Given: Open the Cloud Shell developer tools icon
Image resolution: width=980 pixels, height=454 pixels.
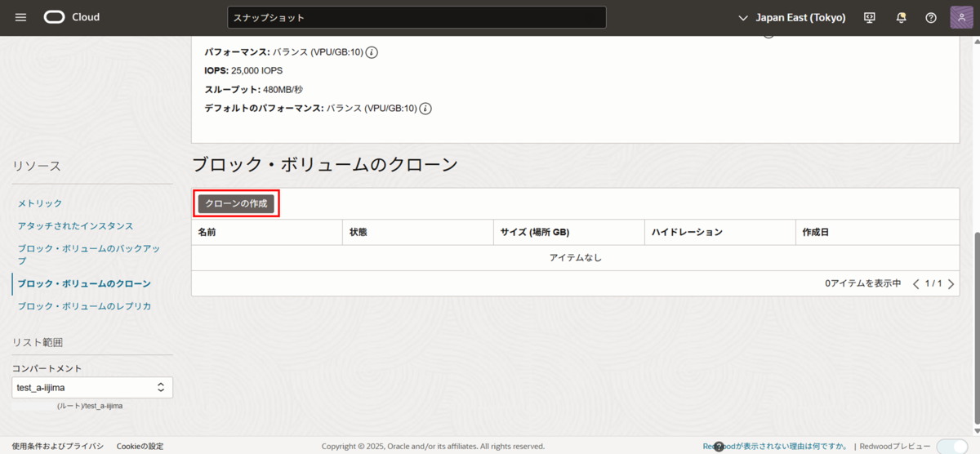Looking at the screenshot, I should click(x=870, y=17).
